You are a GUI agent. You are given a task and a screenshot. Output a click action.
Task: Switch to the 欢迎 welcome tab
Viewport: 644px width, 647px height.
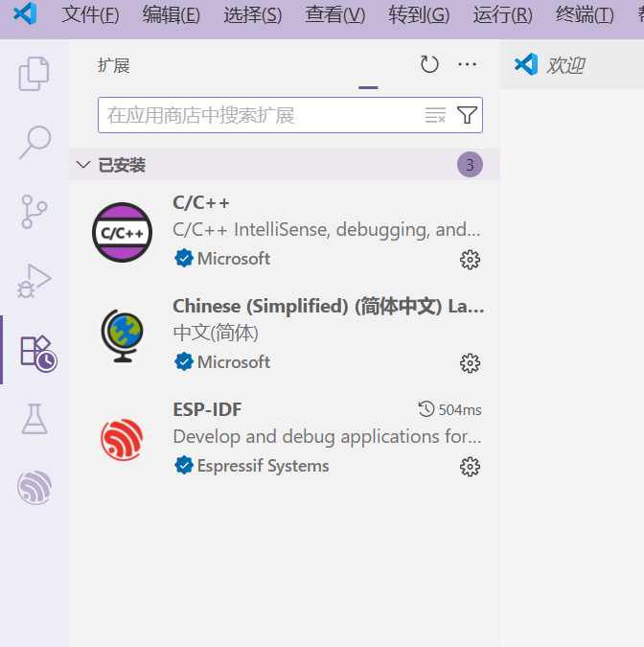point(572,65)
